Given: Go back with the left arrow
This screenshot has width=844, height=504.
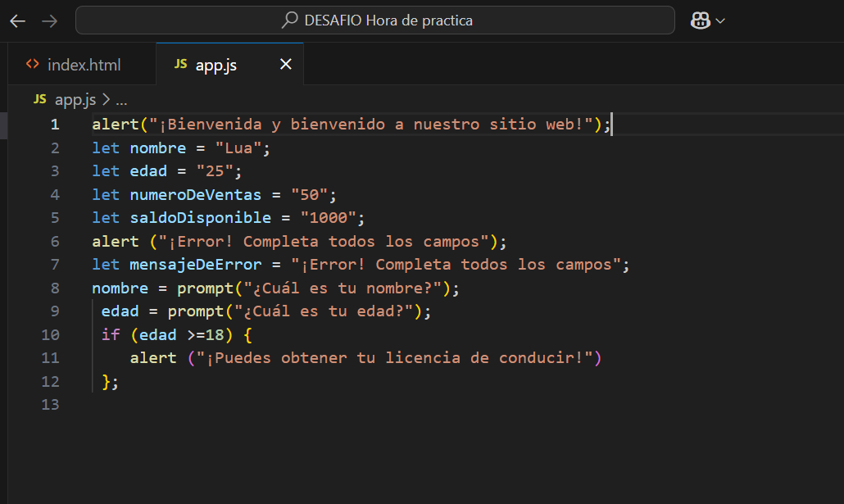Looking at the screenshot, I should point(18,21).
